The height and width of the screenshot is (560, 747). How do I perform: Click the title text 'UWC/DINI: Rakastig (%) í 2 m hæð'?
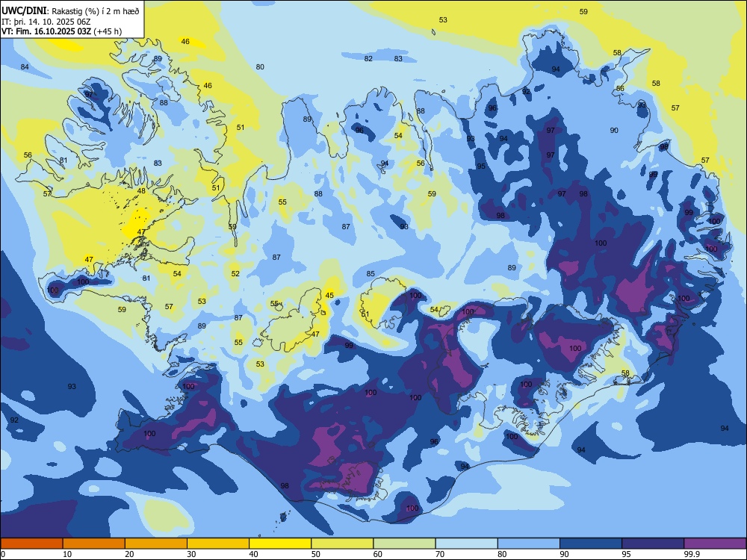click(x=70, y=10)
